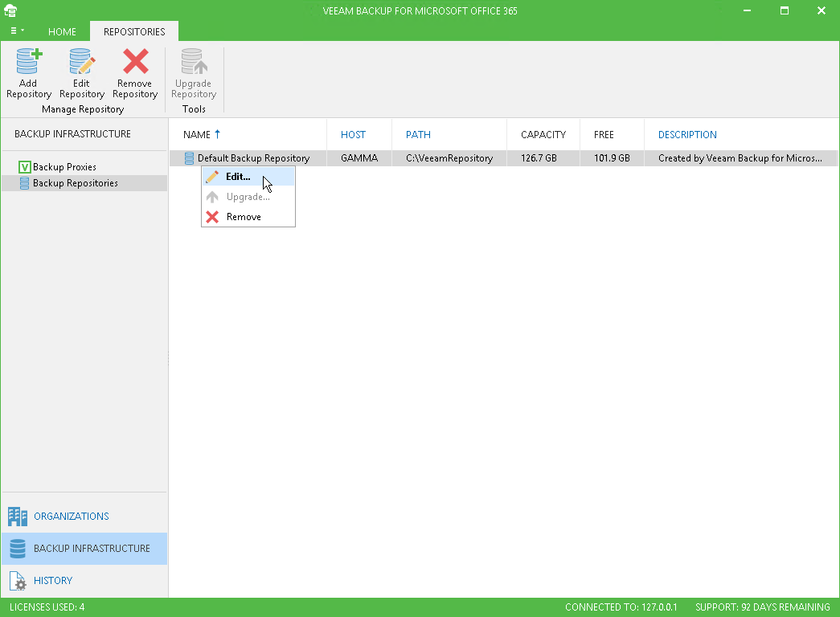The image size is (840, 617).
Task: Click the Veeam application icon in title bar
Action: pyautogui.click(x=10, y=10)
